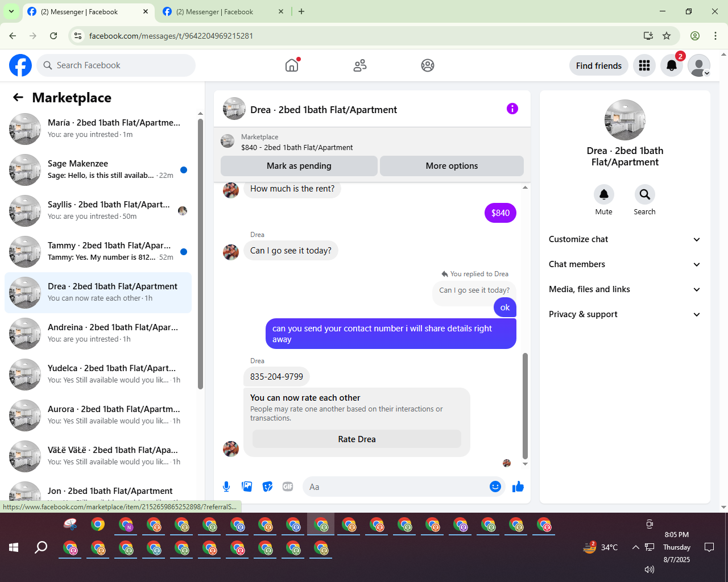Click the Find friends button

point(599,66)
